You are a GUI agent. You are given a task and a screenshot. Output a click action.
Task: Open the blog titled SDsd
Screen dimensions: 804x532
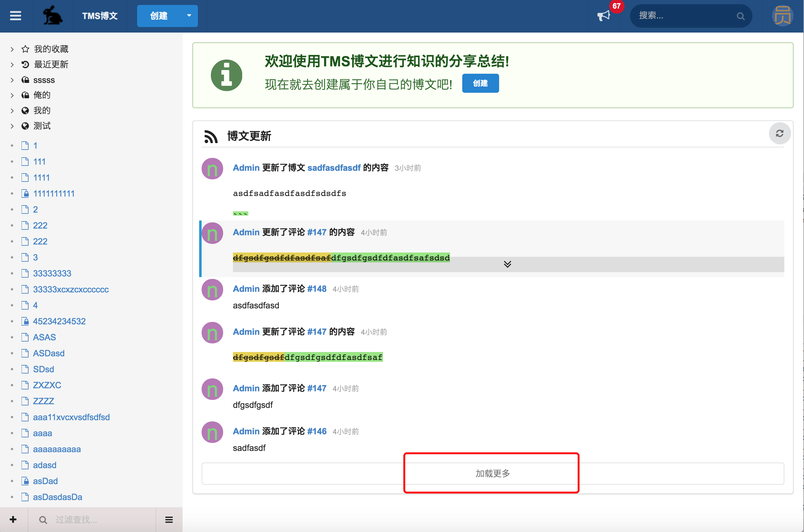[43, 369]
